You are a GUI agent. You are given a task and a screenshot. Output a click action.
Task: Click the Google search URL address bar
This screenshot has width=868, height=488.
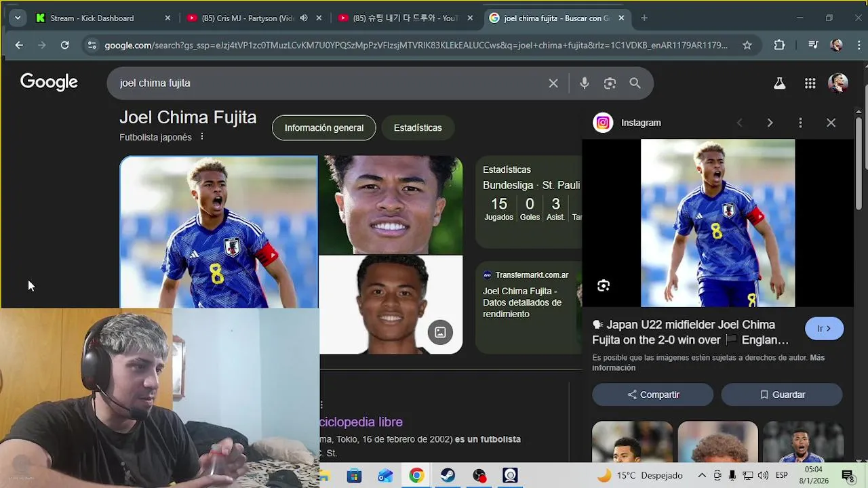coord(416,45)
